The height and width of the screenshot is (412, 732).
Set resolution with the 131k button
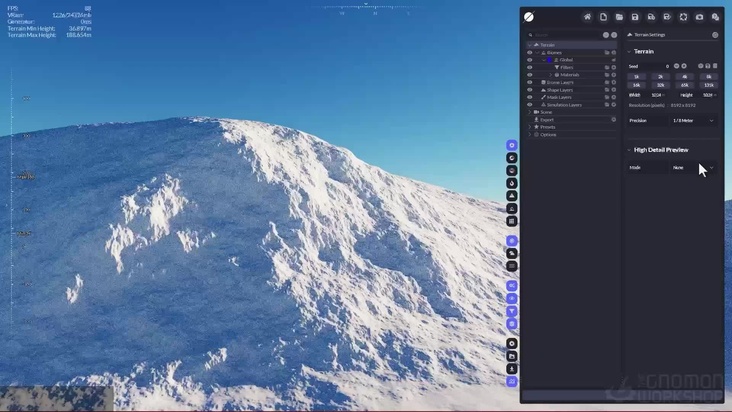pos(709,85)
